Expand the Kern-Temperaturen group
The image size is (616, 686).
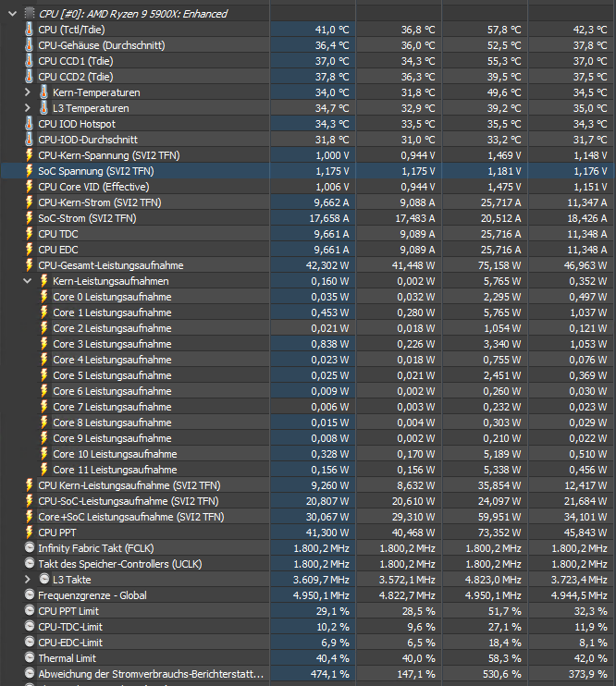pos(27,92)
